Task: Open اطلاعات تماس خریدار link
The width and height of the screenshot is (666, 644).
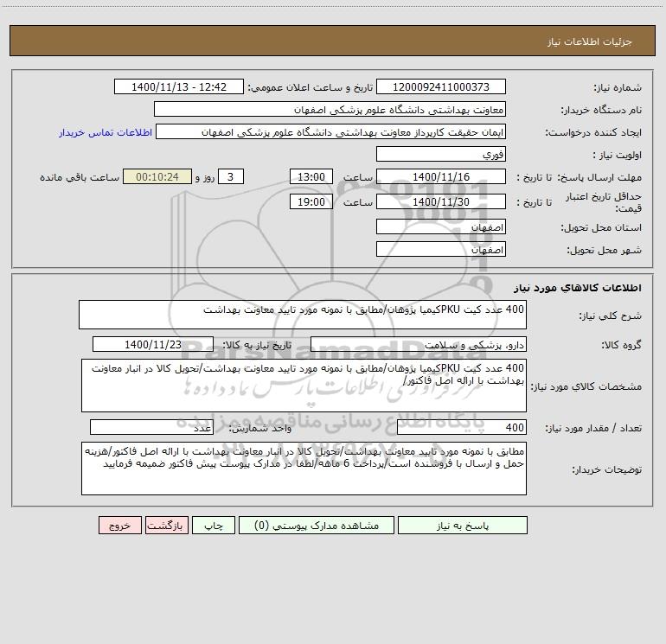Action: (106, 132)
